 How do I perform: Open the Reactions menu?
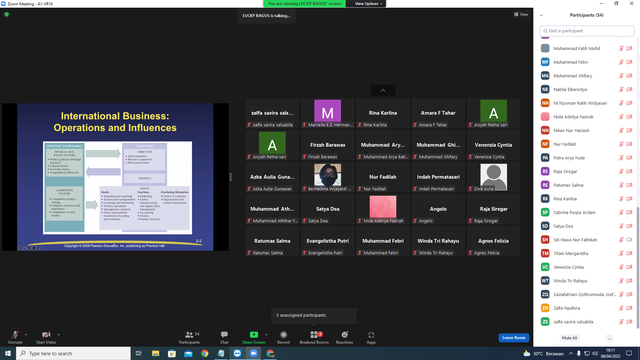(344, 337)
